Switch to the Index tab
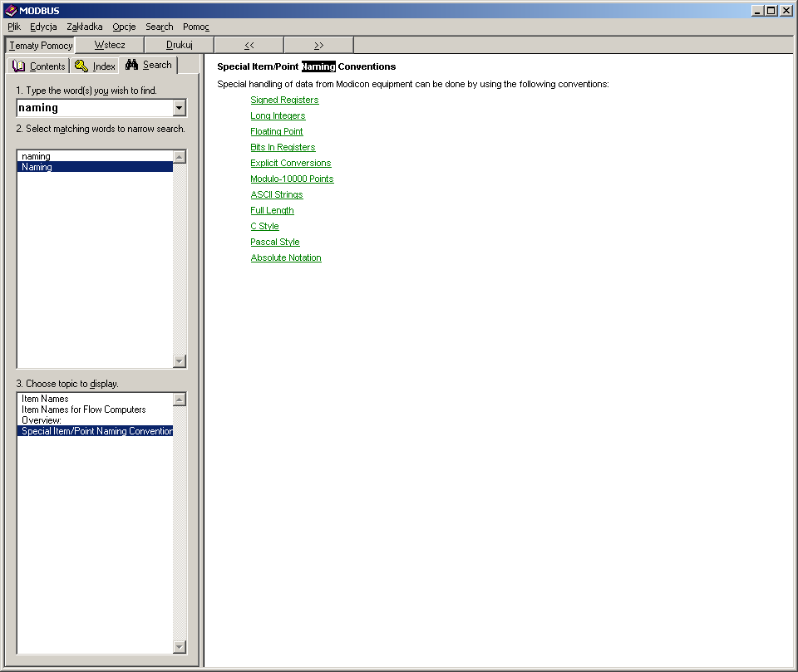The width and height of the screenshot is (798, 672). 95,66
